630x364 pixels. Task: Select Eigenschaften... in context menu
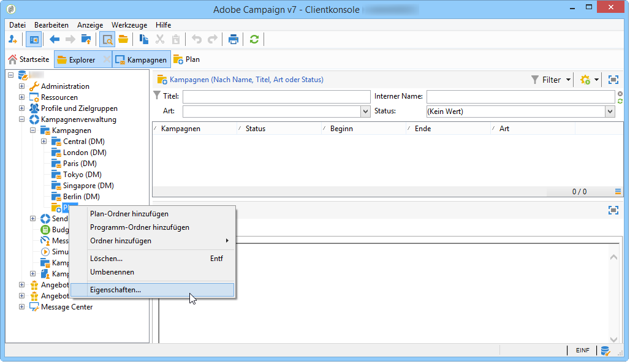click(153, 290)
